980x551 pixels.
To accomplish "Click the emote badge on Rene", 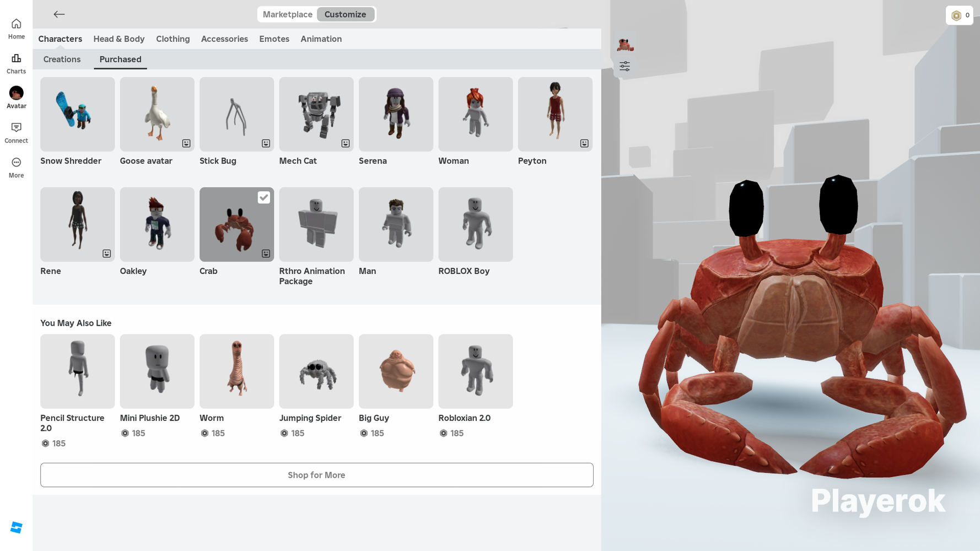I will click(x=106, y=253).
